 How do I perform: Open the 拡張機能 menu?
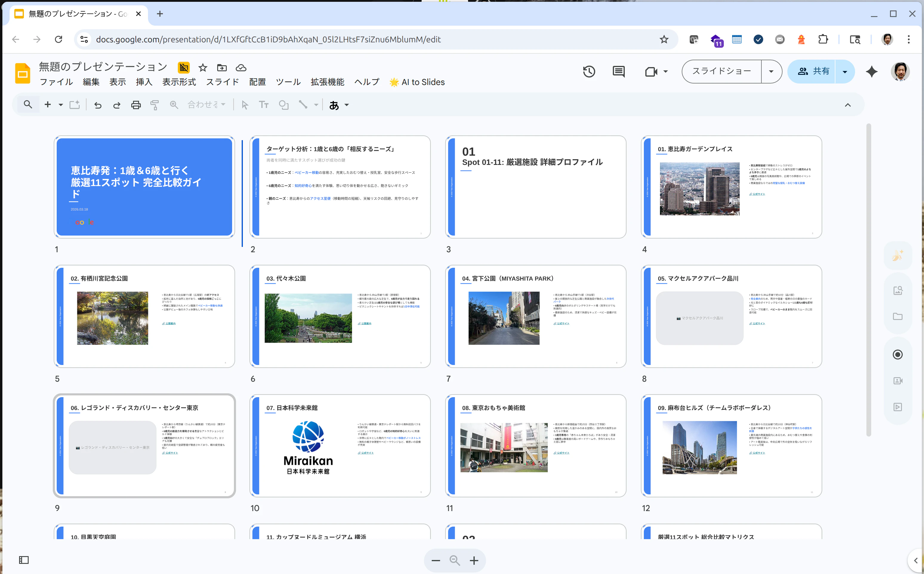[327, 82]
